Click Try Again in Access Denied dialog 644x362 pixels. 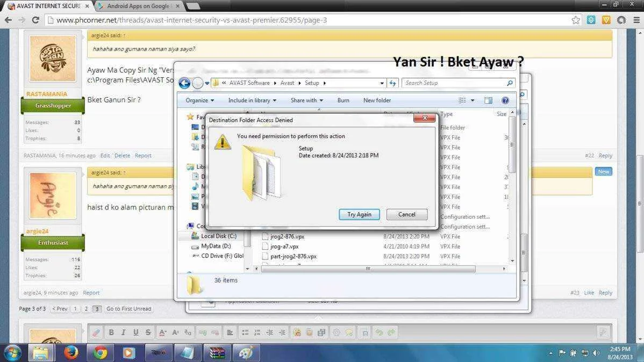359,214
